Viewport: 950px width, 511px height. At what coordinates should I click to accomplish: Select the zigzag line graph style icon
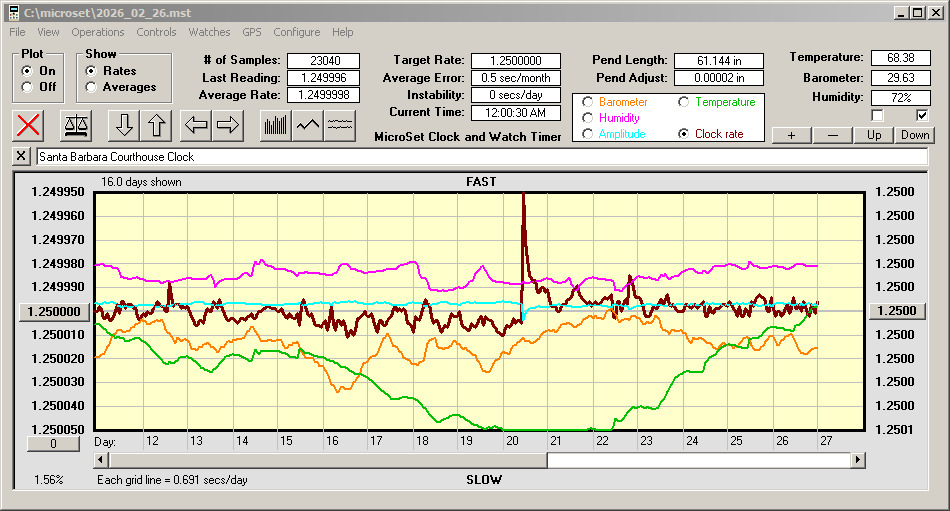308,125
